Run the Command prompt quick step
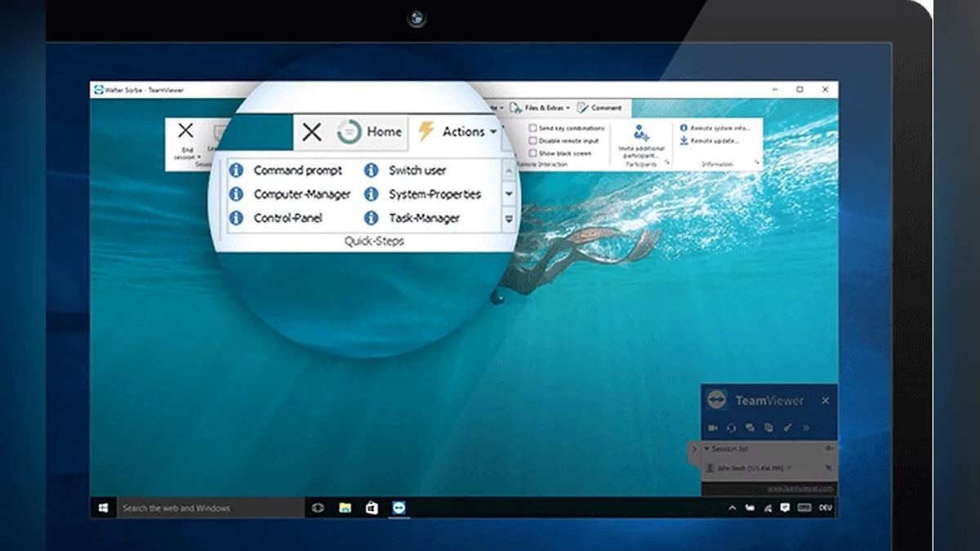This screenshot has height=551, width=980. click(298, 171)
